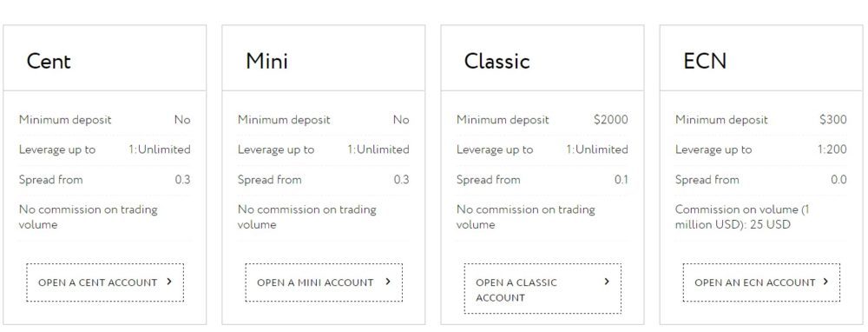Select the Mini card heading
The width and height of the screenshot is (868, 332).
click(266, 61)
